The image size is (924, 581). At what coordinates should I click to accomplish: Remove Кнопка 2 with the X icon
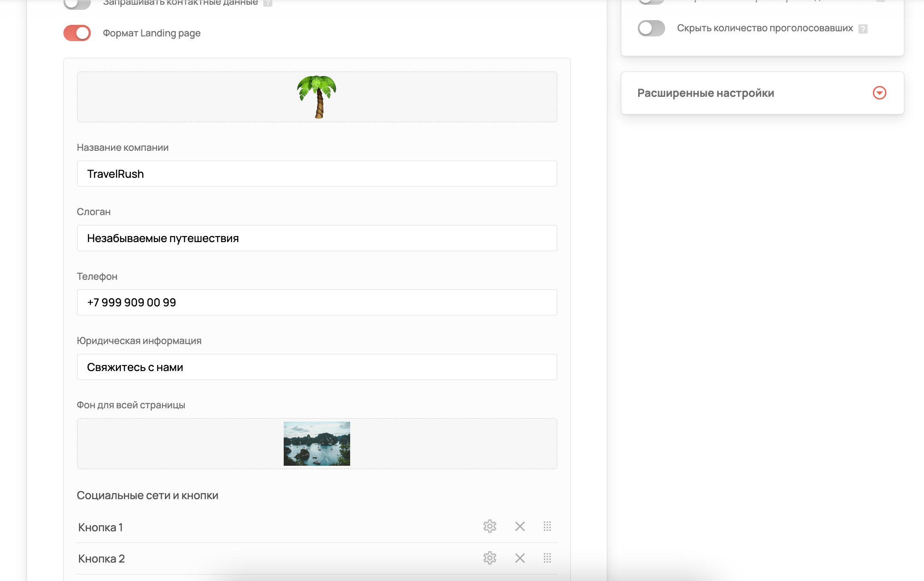tap(519, 558)
